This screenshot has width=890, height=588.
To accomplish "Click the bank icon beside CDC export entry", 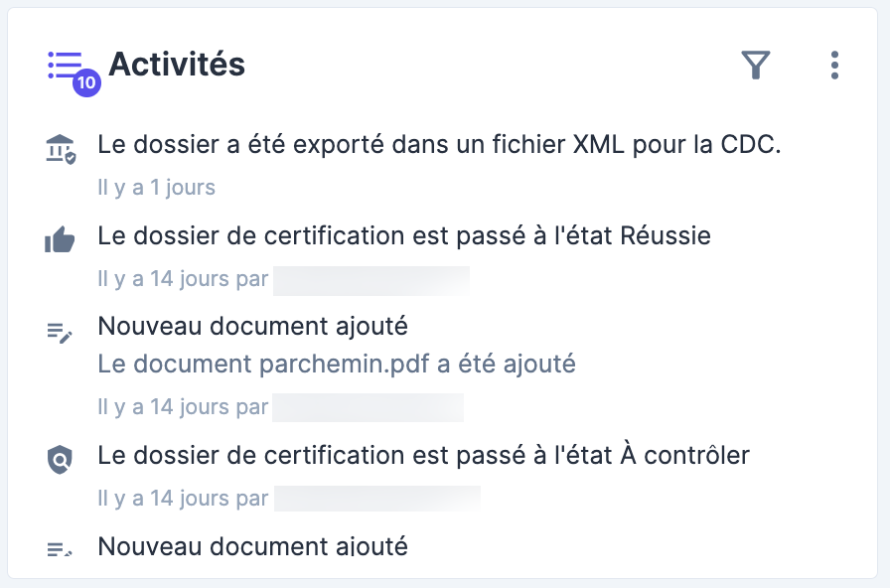I will 60,148.
